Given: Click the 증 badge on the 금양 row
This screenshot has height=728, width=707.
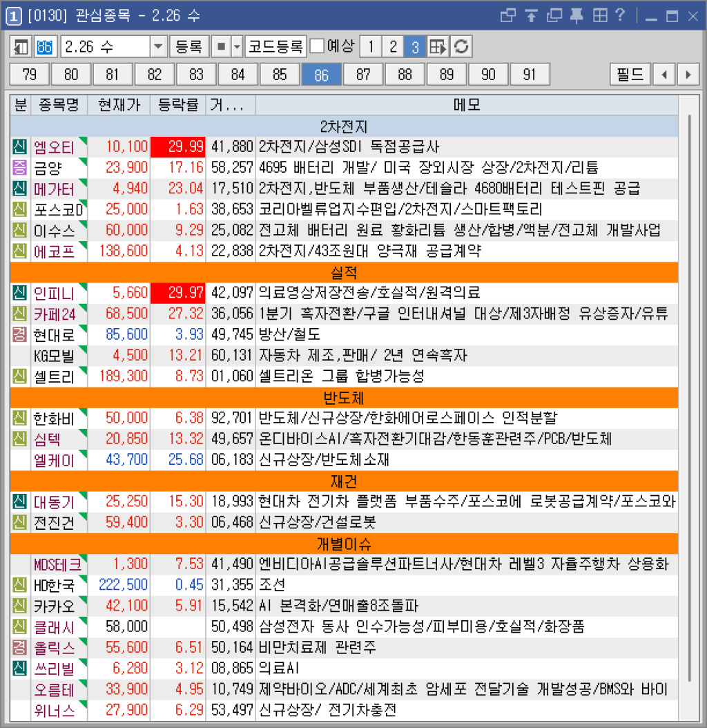Looking at the screenshot, I should 19,168.
